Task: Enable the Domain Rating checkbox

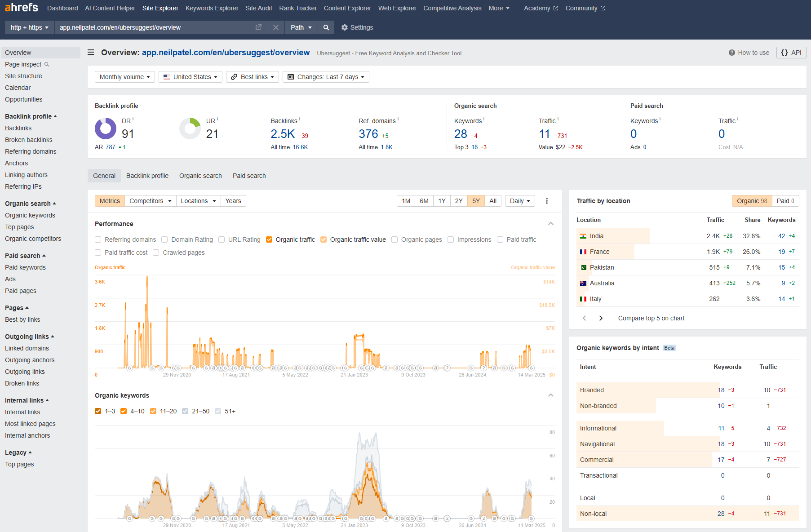Action: click(164, 239)
